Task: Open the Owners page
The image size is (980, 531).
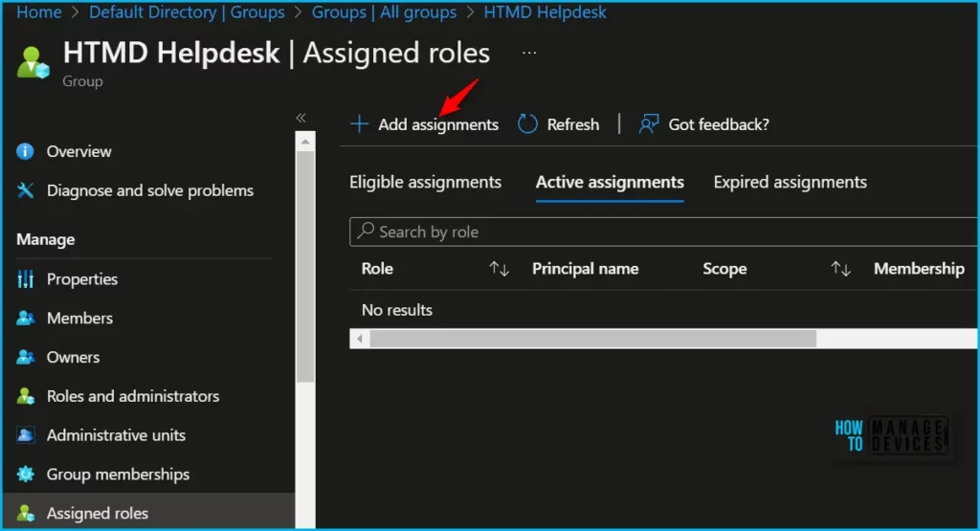Action: 73,357
